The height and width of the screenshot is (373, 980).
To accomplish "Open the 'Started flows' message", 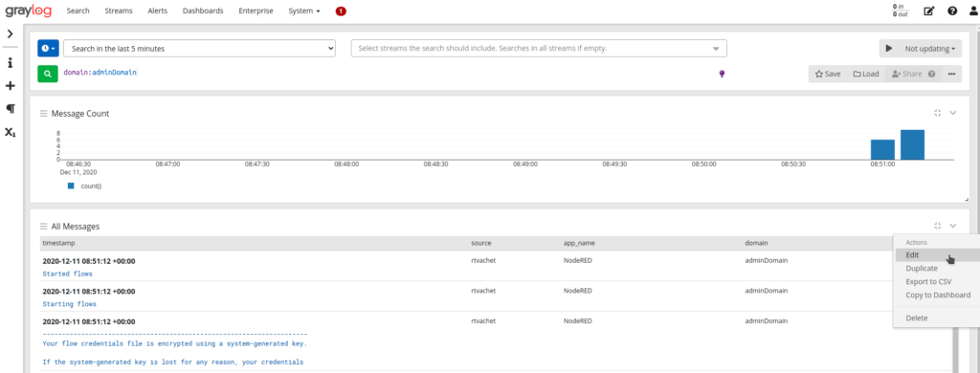I will click(x=68, y=274).
